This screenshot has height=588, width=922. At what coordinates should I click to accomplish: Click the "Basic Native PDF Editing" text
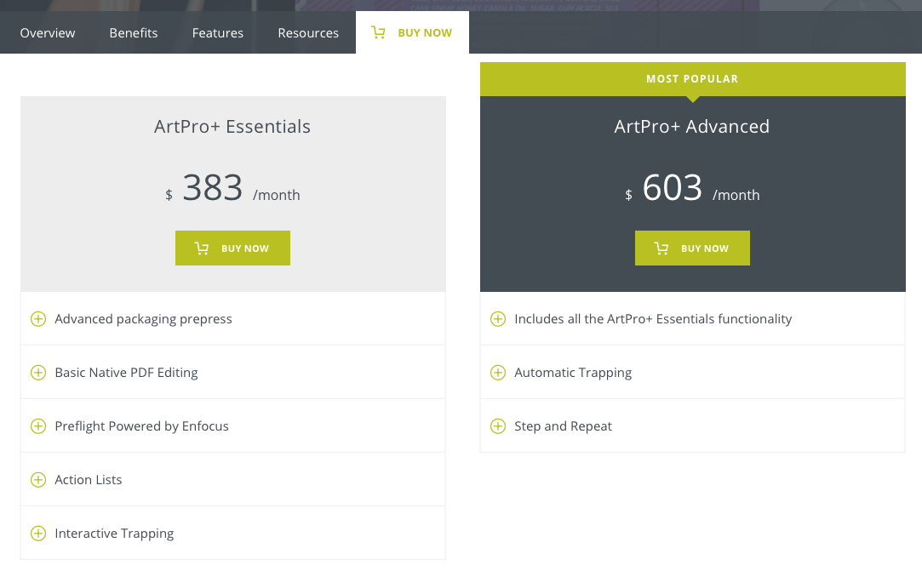click(126, 373)
